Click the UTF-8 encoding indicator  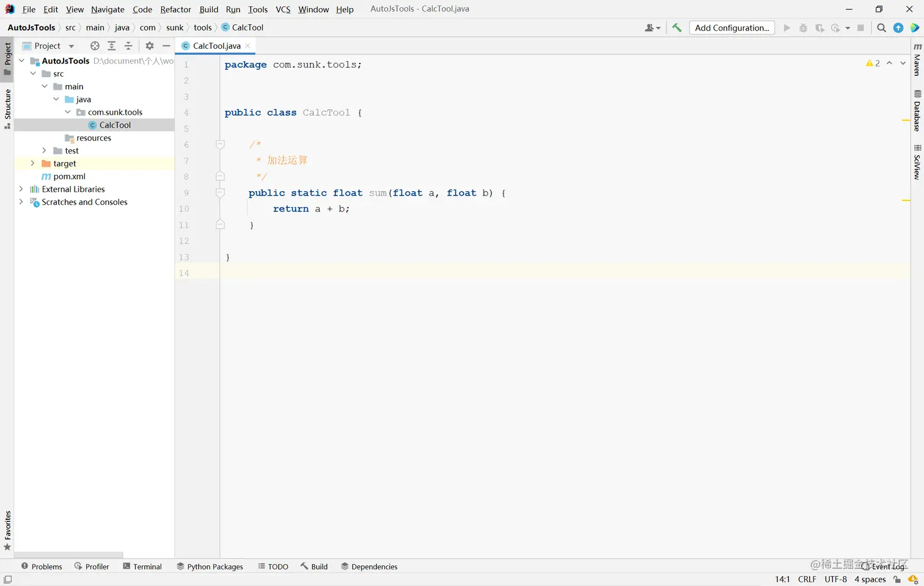pos(835,579)
